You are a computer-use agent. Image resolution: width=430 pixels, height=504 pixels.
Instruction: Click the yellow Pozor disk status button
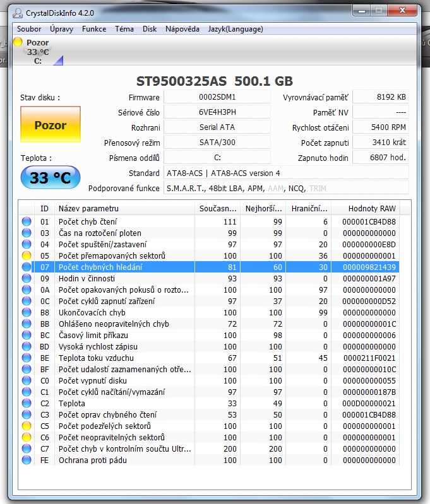click(51, 124)
